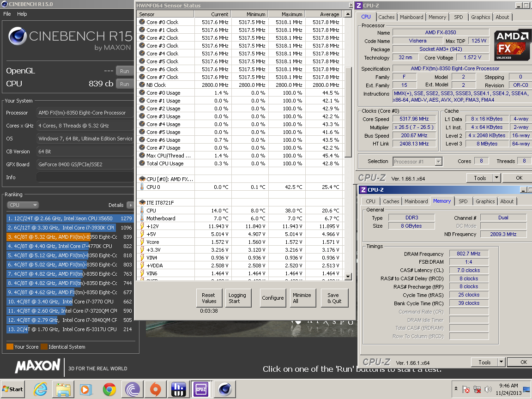Viewport: 532px width, 399px height.
Task: Run the OpenGL benchmark
Action: (125, 71)
